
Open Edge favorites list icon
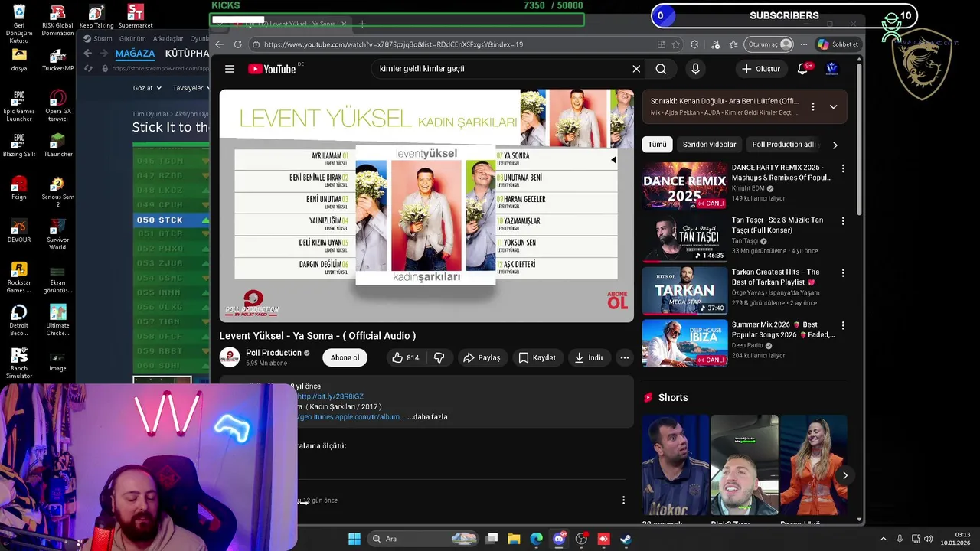[x=733, y=44]
